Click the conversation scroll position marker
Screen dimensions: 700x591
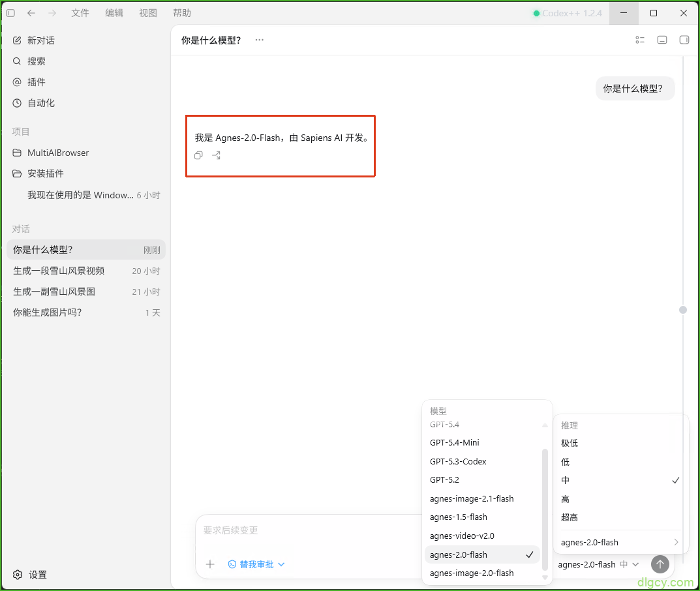click(682, 310)
